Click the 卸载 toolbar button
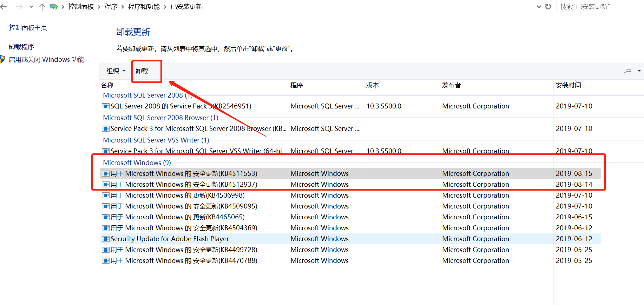 point(142,71)
